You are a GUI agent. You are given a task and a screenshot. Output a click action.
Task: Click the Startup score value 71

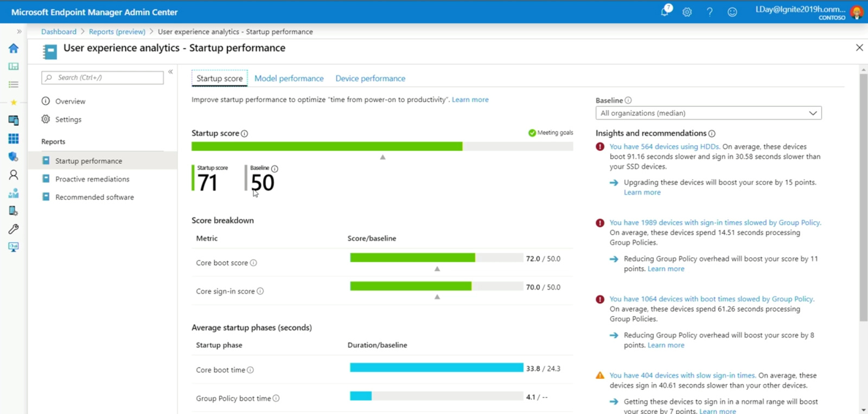[x=208, y=183]
